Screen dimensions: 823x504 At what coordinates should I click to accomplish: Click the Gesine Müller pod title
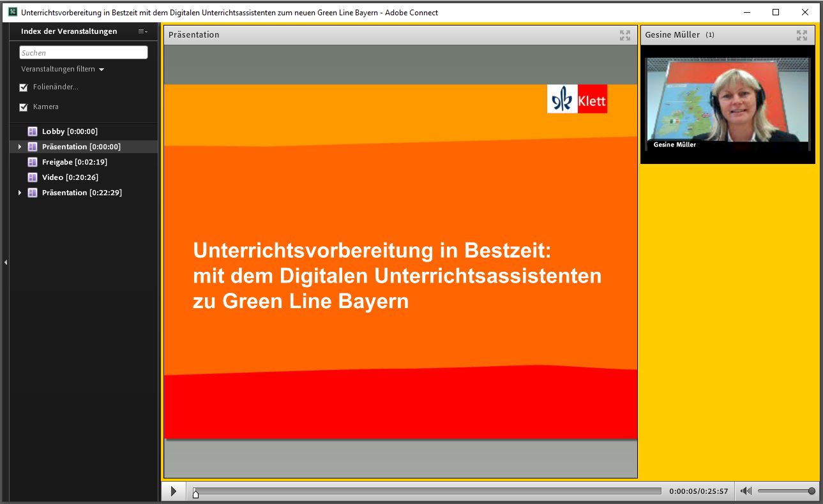point(672,35)
